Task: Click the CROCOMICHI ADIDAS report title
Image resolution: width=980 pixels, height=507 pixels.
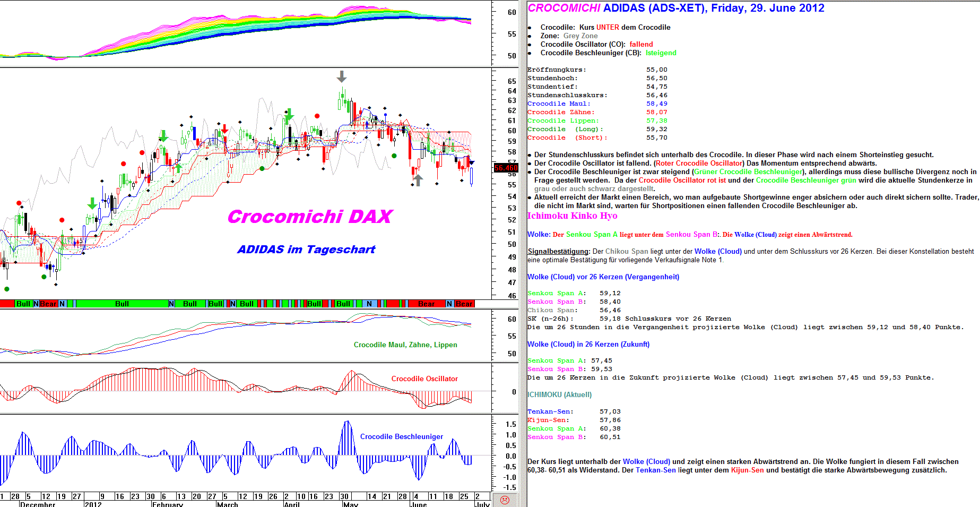Action: (x=676, y=8)
